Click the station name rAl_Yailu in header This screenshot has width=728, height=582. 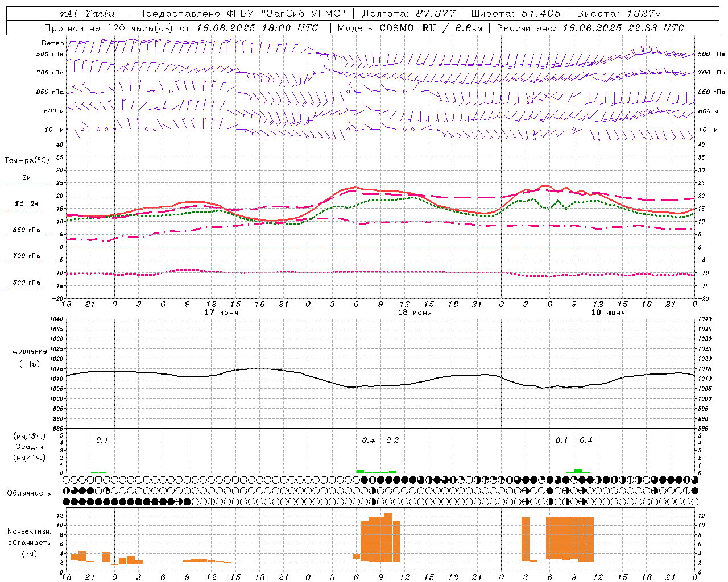(88, 14)
